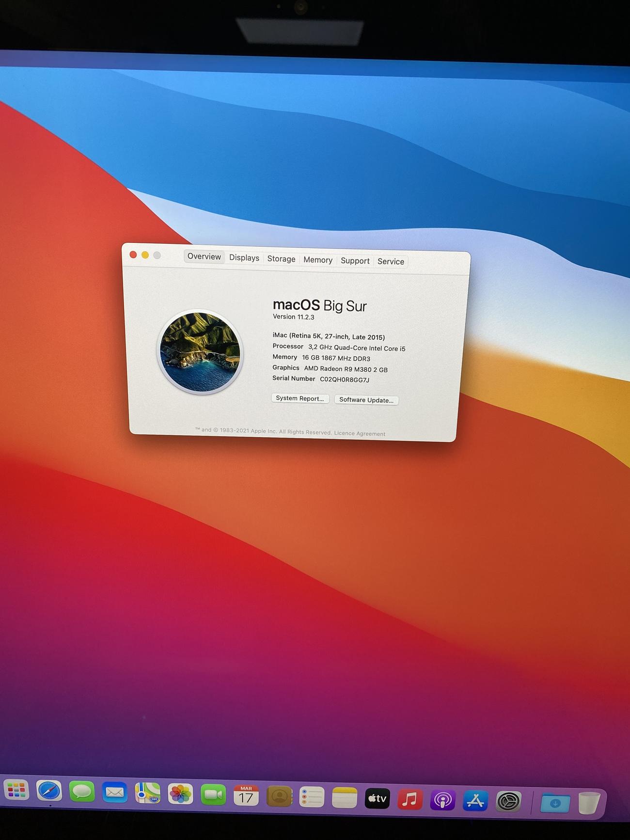630x840 pixels.
Task: Open Photos app in the Dock
Action: tap(180, 794)
